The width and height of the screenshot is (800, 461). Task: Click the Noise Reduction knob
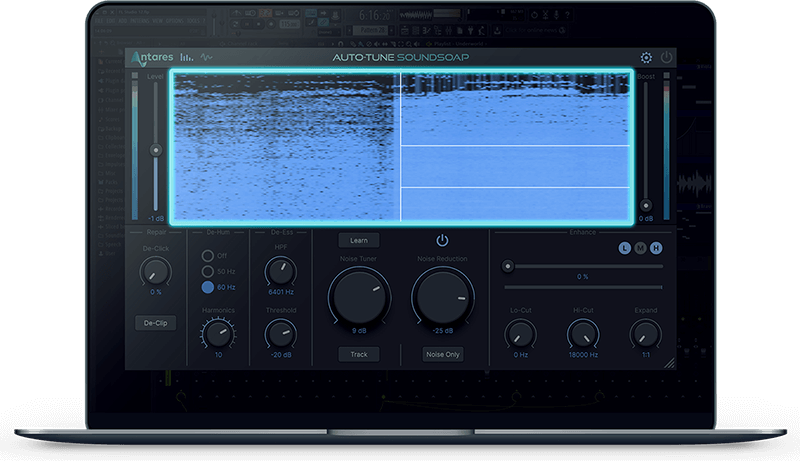coord(442,297)
